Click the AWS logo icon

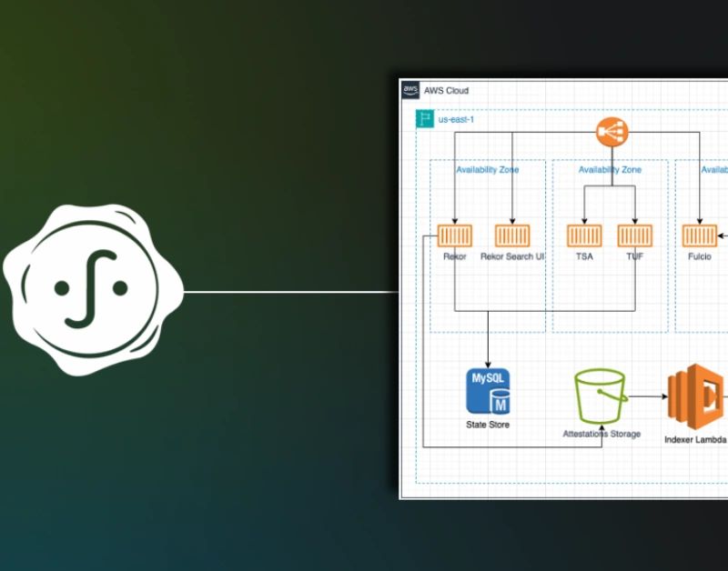coord(410,90)
